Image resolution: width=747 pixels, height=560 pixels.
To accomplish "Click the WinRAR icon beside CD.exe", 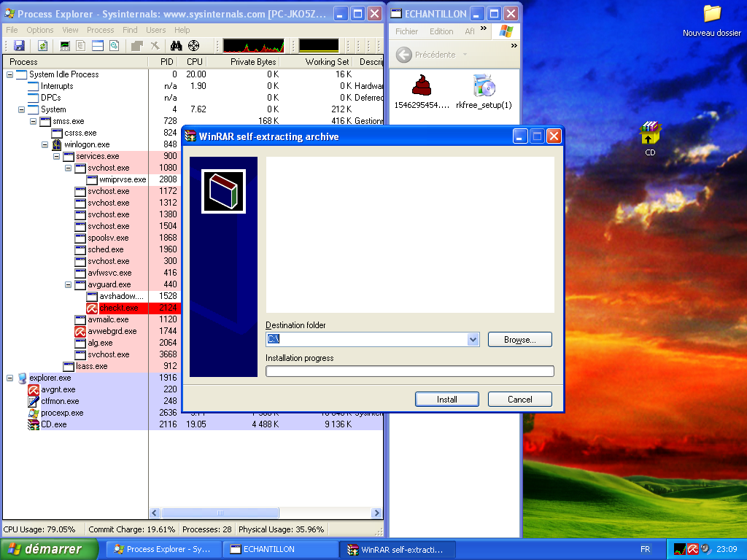I will click(x=34, y=425).
